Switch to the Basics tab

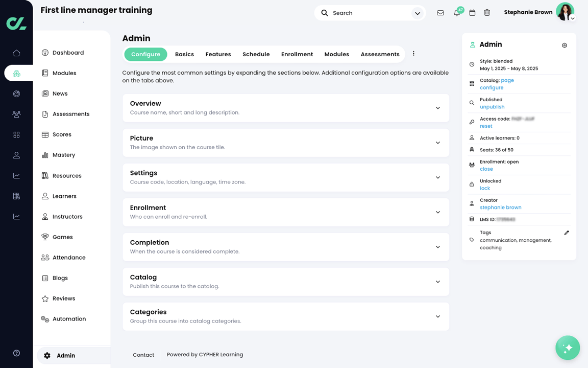(184, 54)
